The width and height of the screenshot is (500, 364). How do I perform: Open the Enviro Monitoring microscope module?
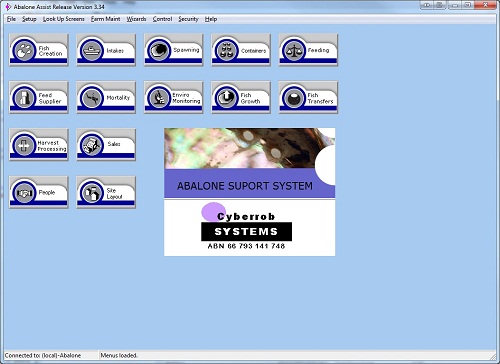[173, 97]
